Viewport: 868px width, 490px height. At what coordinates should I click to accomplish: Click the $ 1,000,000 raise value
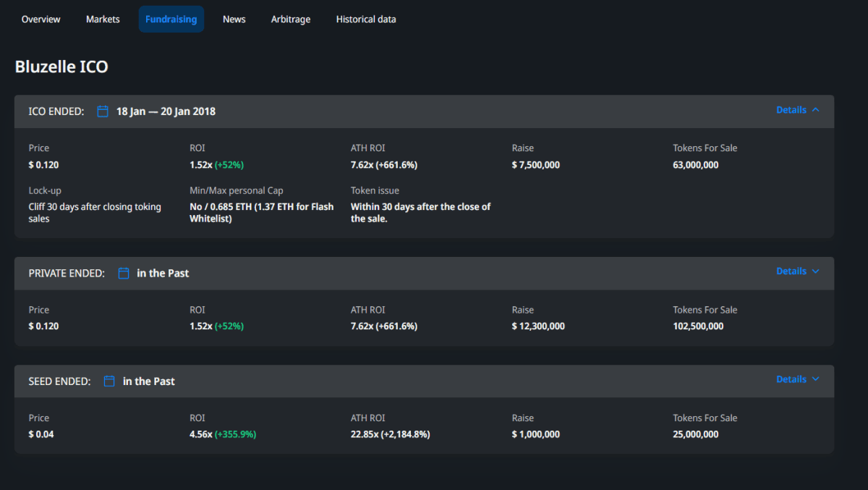coord(536,434)
